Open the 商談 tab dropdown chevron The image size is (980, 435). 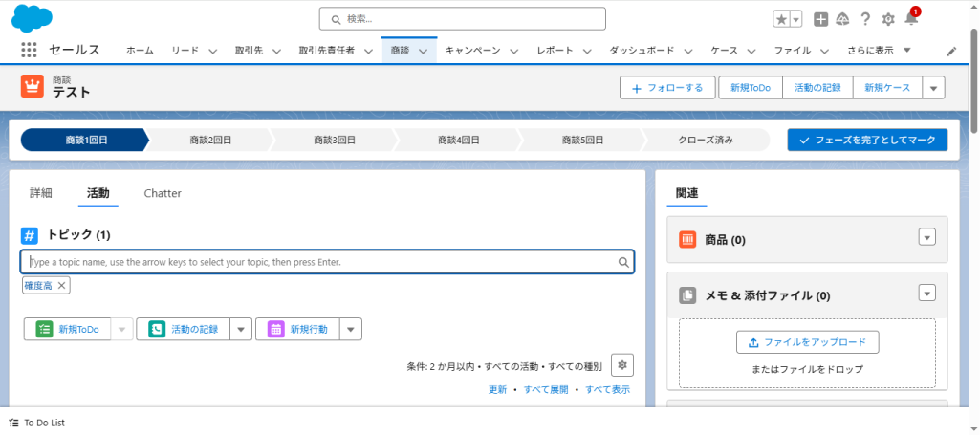(424, 52)
